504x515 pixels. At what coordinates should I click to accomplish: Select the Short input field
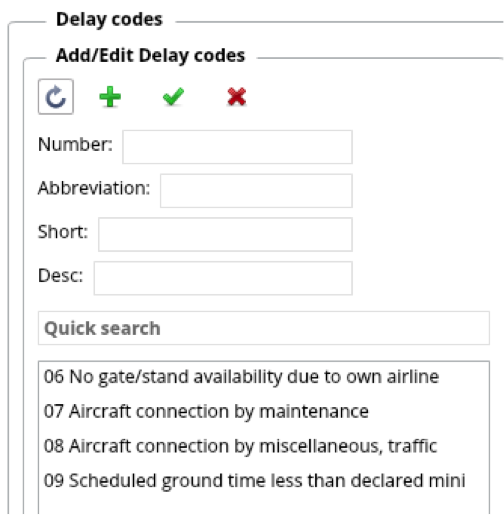(x=225, y=234)
